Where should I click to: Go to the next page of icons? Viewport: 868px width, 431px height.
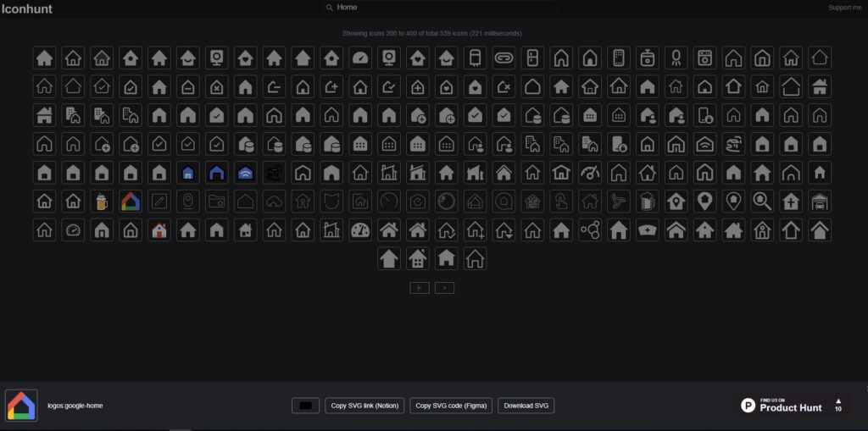444,288
